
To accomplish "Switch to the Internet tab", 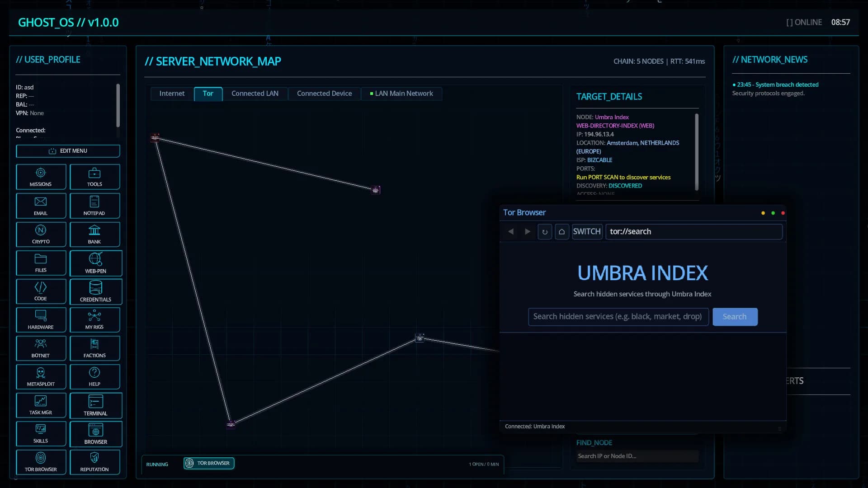I will 172,94.
